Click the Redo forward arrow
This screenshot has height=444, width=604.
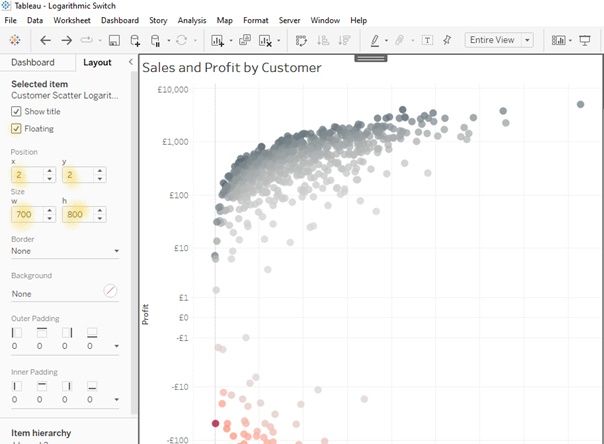point(67,40)
